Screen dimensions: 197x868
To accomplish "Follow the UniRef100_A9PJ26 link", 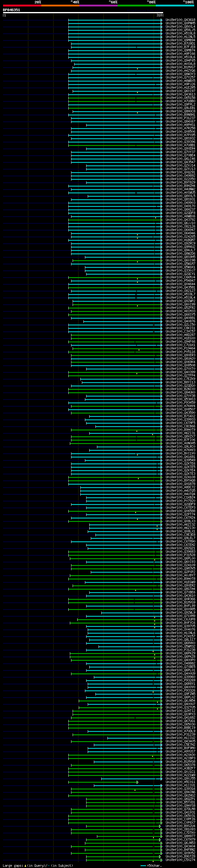I will [180, 84].
